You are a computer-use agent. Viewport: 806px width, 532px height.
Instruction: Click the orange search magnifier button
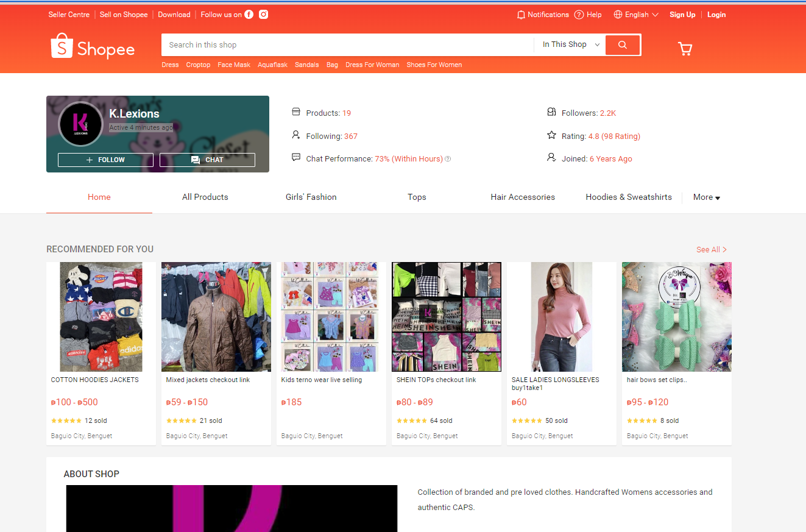click(x=623, y=45)
